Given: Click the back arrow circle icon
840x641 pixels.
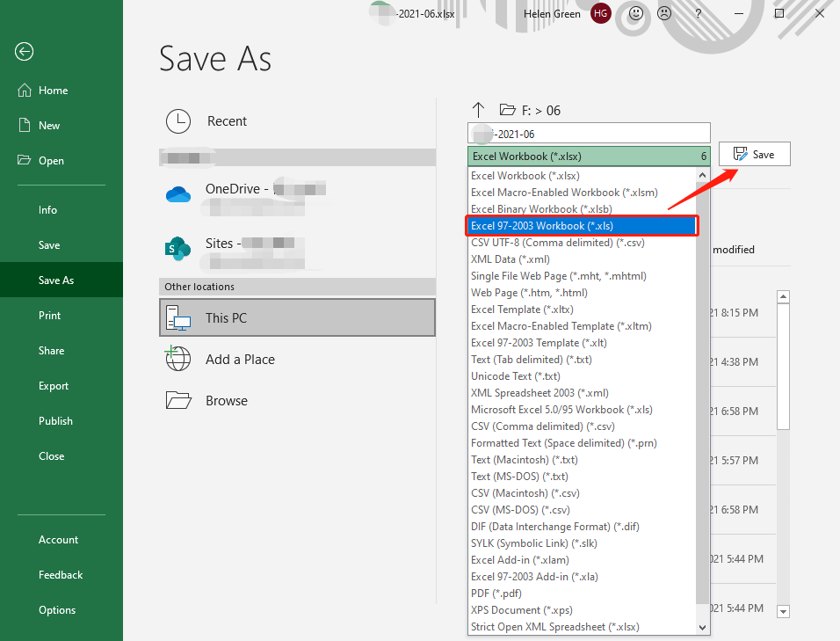Looking at the screenshot, I should (24, 52).
